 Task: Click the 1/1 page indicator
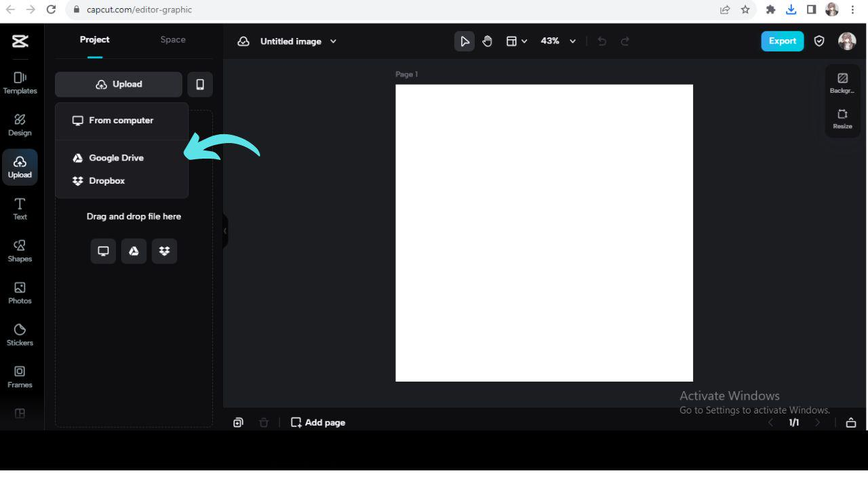click(793, 423)
